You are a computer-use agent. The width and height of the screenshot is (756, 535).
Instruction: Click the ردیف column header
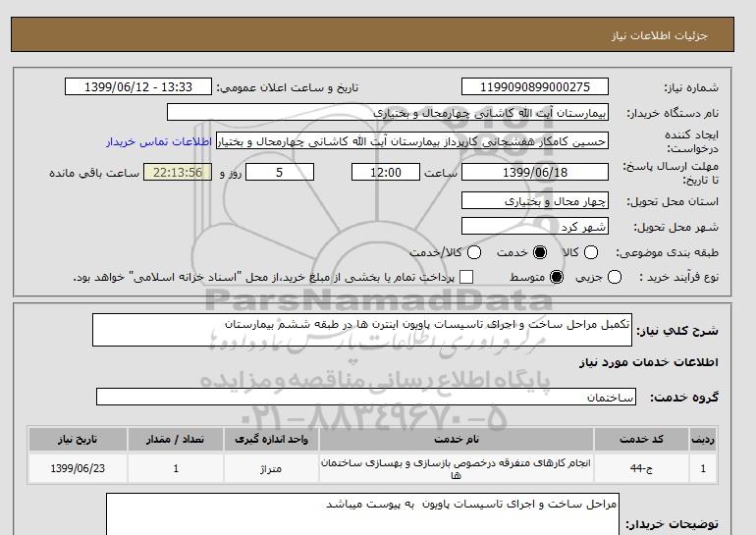tap(703, 439)
